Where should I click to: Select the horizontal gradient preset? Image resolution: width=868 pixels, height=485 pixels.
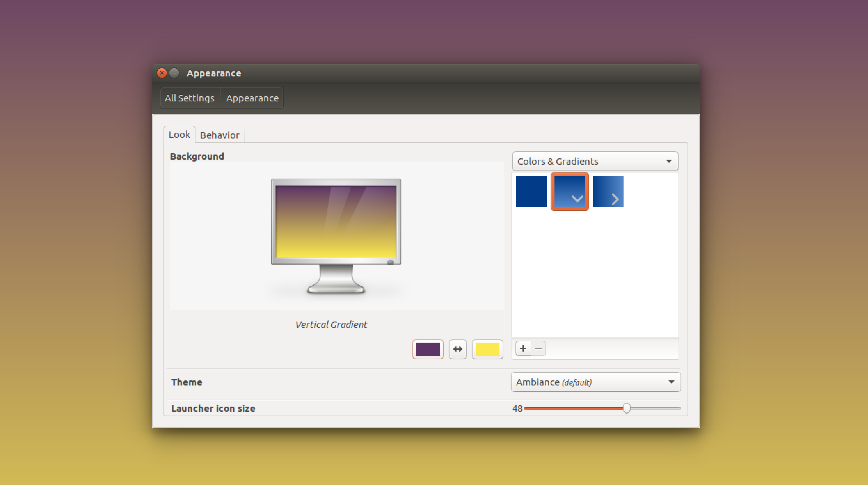coord(608,191)
